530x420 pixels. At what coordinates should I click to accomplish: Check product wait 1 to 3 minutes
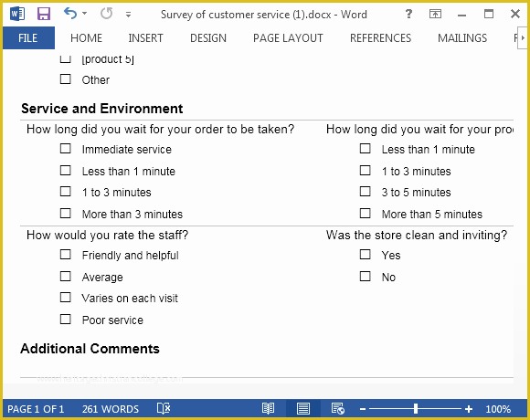point(365,170)
